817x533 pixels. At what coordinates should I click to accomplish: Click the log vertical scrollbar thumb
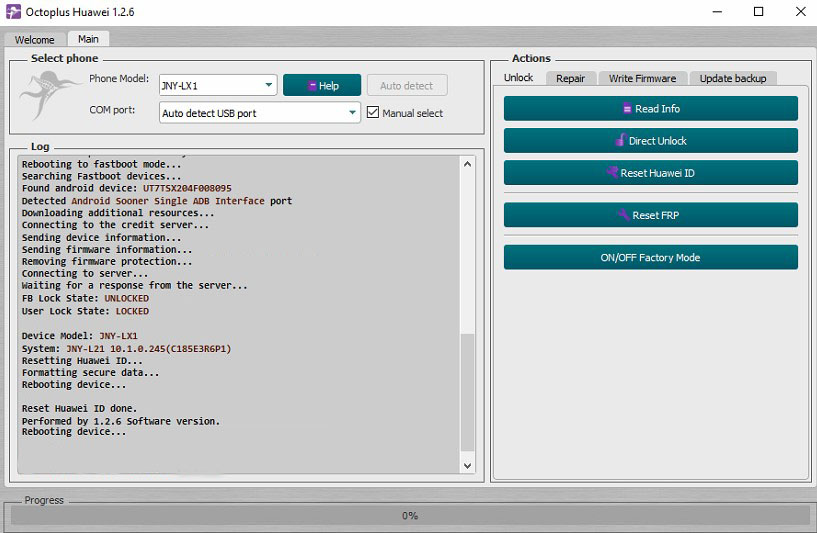(x=467, y=392)
